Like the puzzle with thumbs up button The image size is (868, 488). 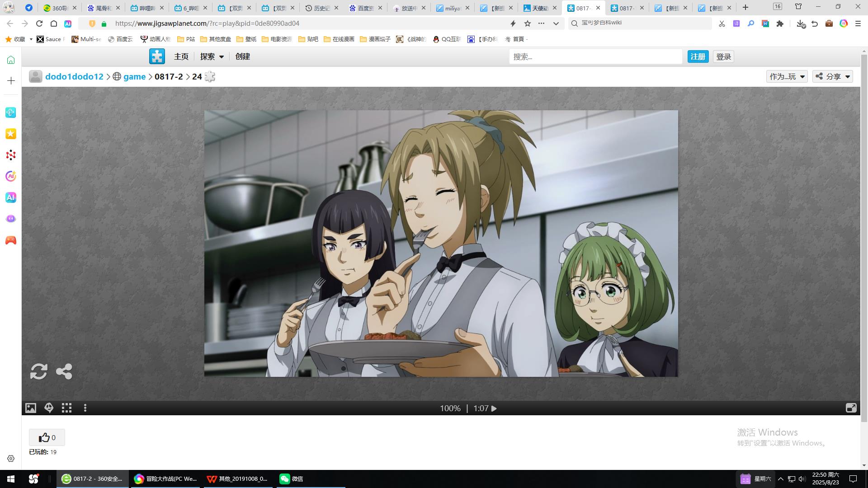pos(47,437)
